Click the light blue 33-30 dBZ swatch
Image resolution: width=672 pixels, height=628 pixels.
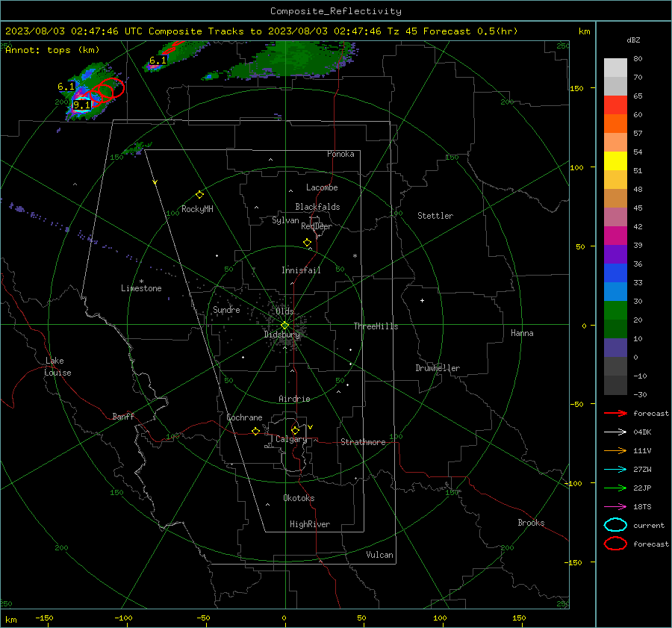tap(615, 292)
